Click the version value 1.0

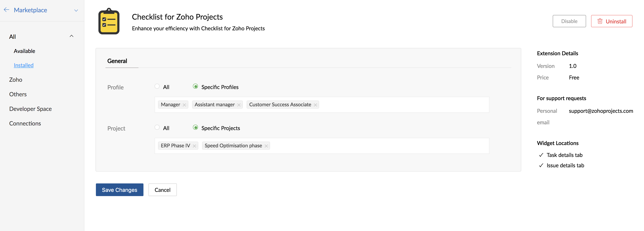[572, 66]
